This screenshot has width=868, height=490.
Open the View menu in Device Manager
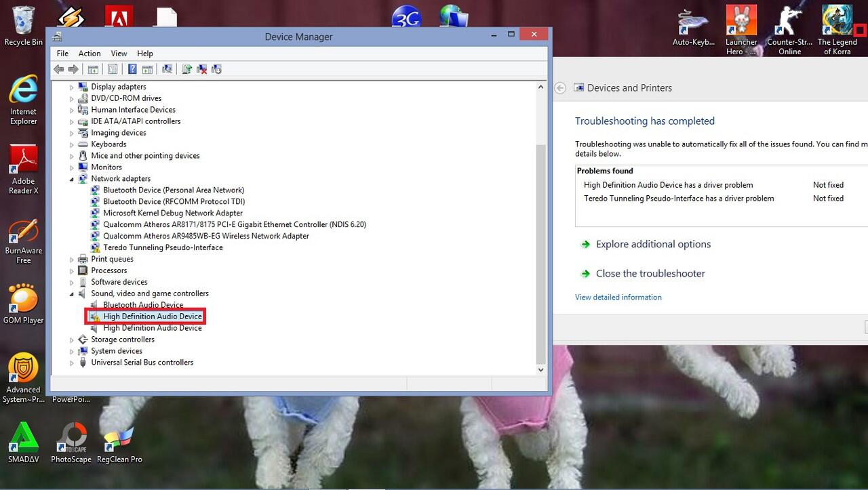(119, 54)
